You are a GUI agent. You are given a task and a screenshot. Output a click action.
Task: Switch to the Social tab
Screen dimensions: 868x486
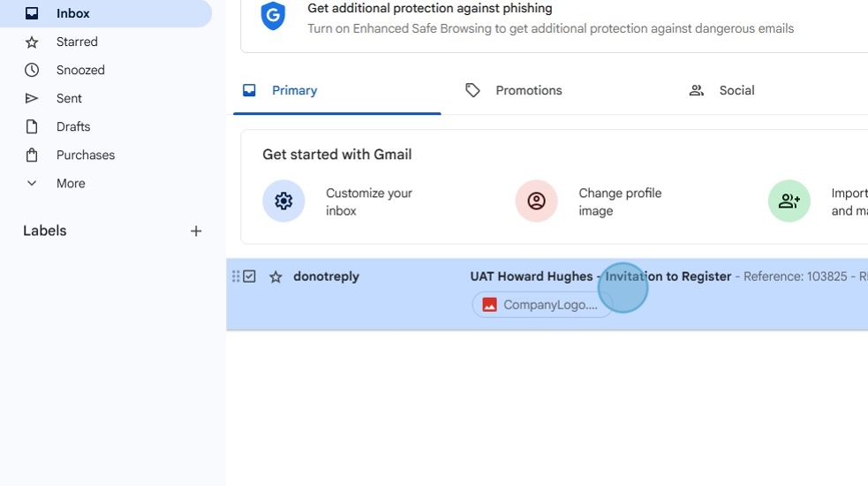tap(736, 90)
